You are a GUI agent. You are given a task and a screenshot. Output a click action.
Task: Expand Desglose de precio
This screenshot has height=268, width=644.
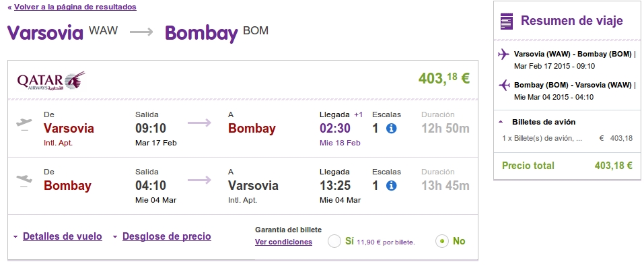pyautogui.click(x=167, y=236)
